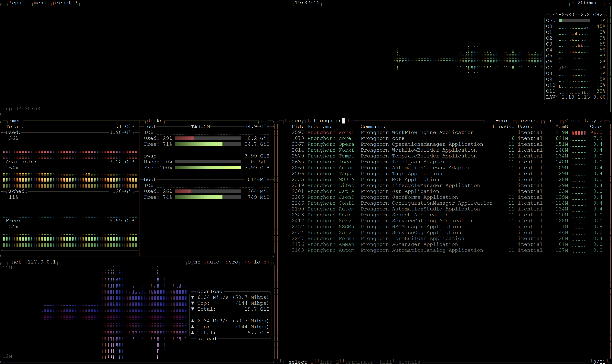This screenshot has height=364, width=612.
Task: Click right arrow after cpu lazy
Action: (x=601, y=121)
